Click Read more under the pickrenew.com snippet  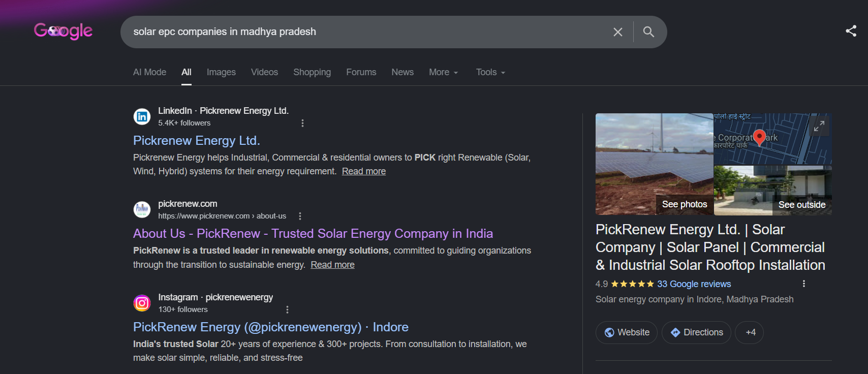[x=333, y=265]
